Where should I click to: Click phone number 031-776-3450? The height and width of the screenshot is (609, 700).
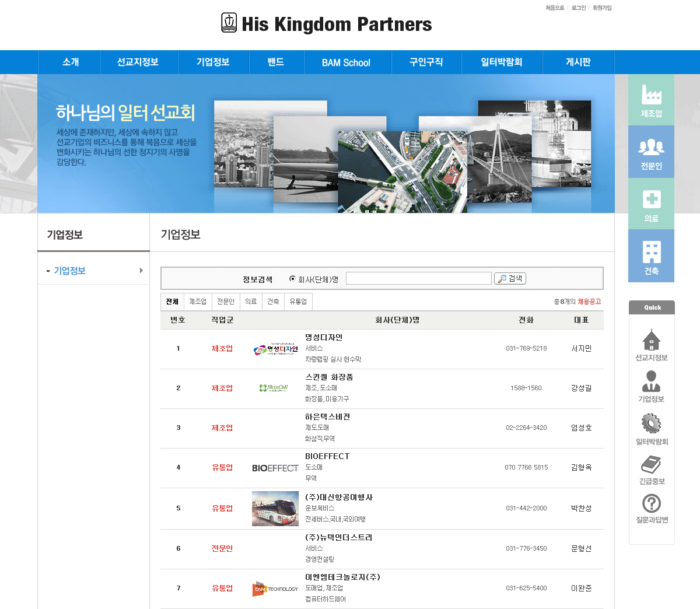pos(526,549)
